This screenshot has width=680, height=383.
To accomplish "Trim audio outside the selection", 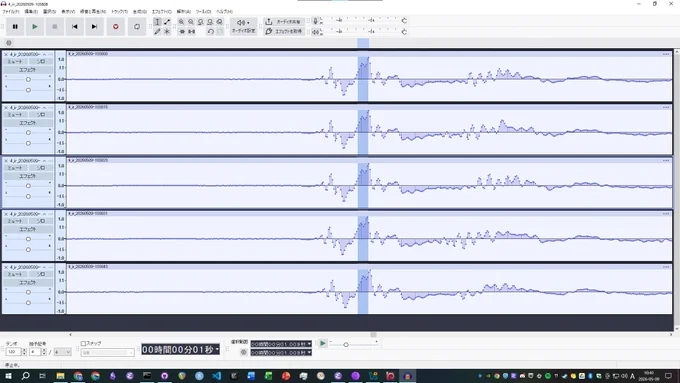I will pyautogui.click(x=182, y=32).
